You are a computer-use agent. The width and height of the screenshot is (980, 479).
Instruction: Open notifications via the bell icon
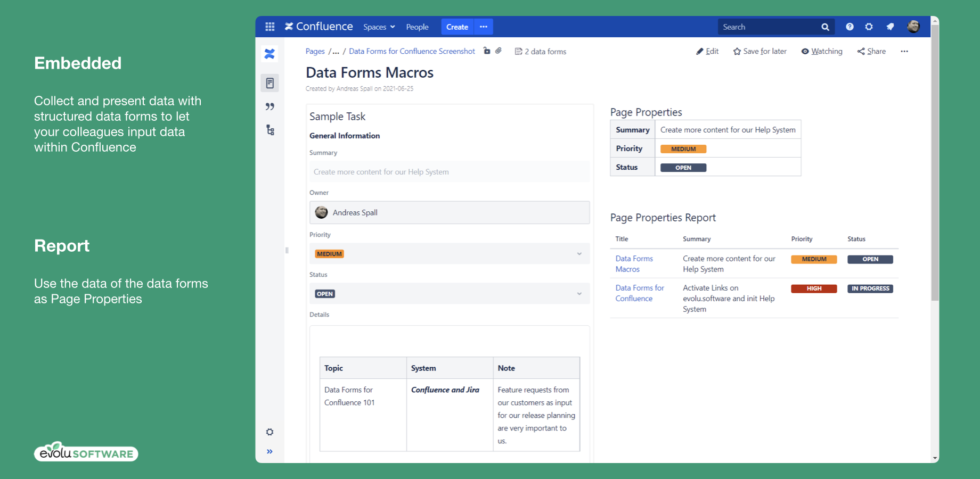890,26
